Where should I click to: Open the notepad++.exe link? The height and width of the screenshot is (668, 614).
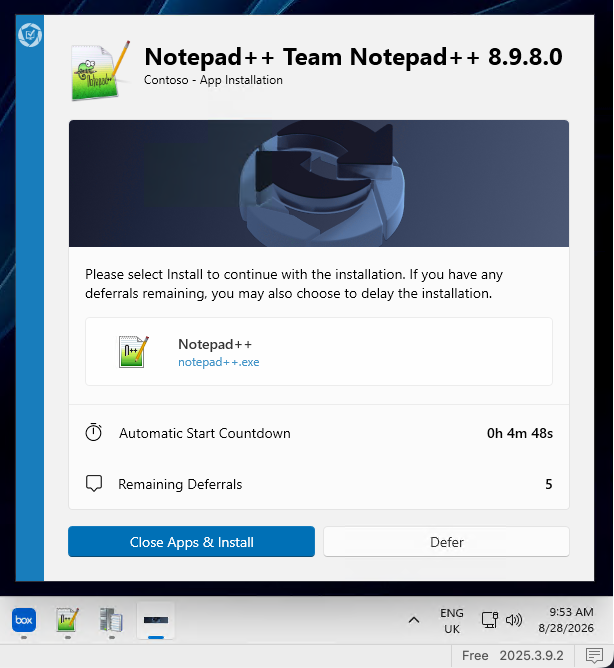219,362
